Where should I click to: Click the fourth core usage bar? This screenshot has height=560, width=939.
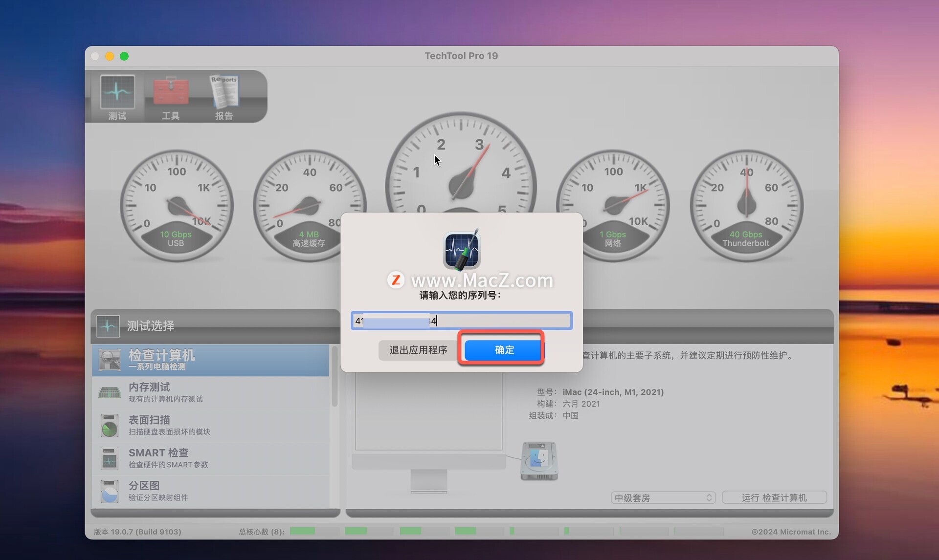click(478, 531)
